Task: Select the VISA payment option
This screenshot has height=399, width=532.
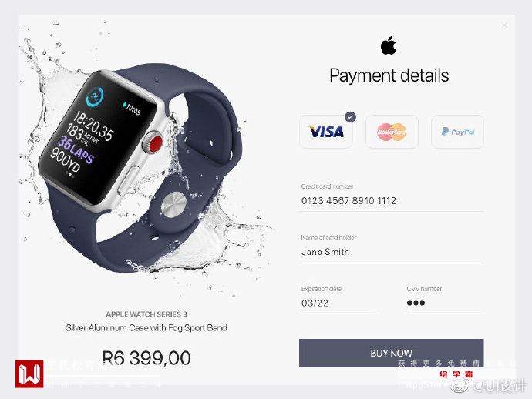Action: 325,132
